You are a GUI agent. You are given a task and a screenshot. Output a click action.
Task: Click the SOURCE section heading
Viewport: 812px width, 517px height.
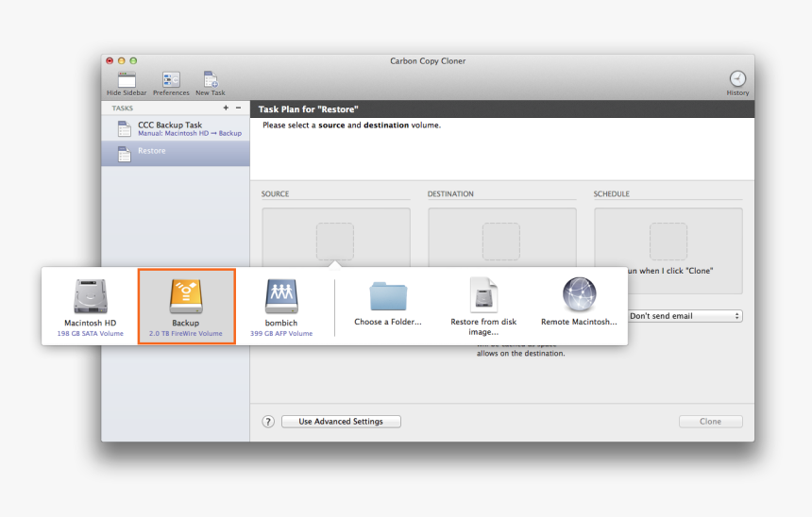pyautogui.click(x=275, y=193)
